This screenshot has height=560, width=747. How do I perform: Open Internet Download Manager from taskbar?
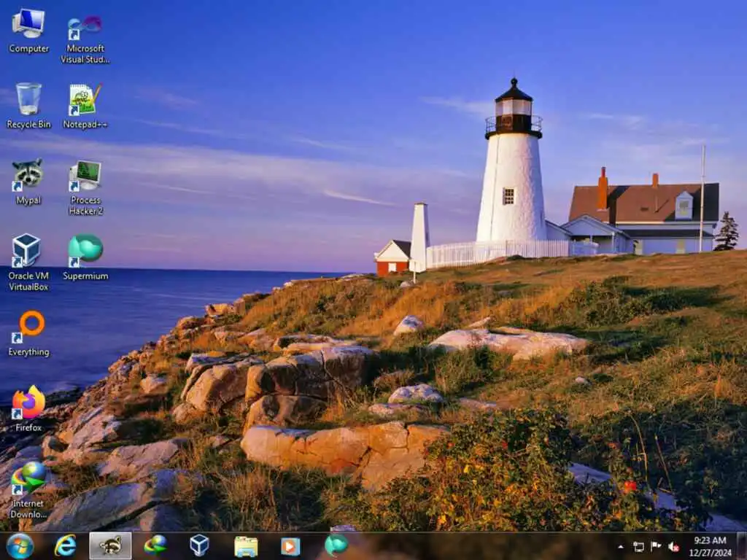[x=155, y=545]
